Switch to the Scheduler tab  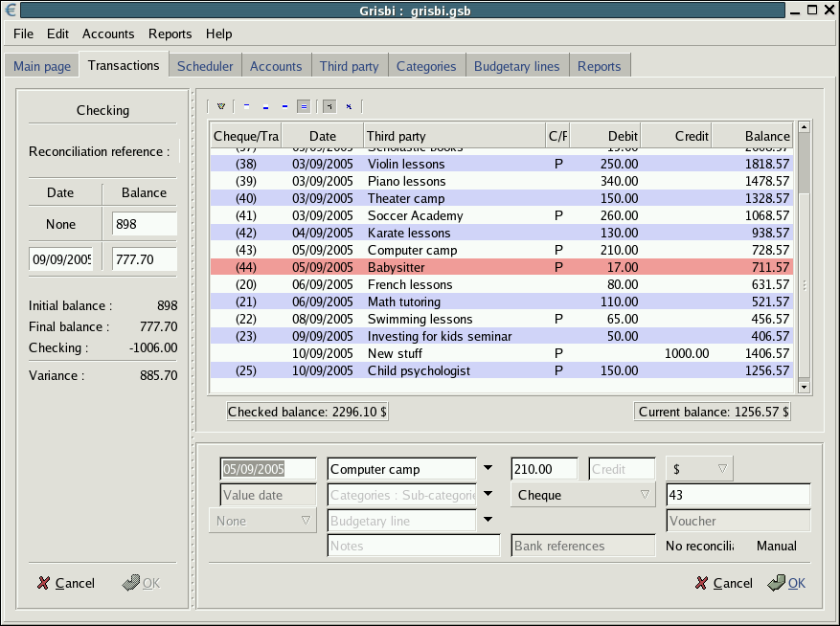tap(205, 66)
